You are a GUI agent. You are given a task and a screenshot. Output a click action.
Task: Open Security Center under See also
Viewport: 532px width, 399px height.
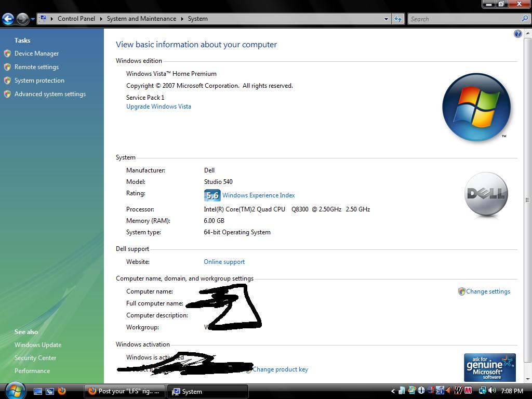click(x=35, y=357)
